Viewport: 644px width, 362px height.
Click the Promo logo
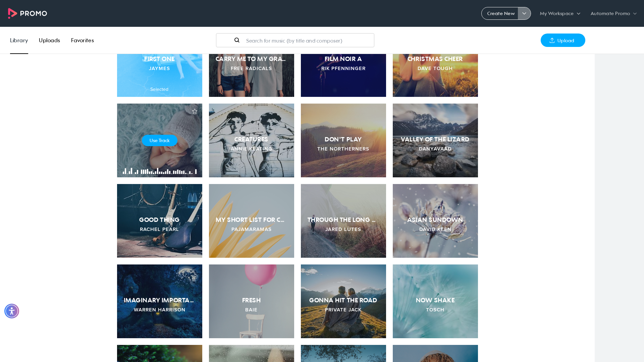coord(28,13)
